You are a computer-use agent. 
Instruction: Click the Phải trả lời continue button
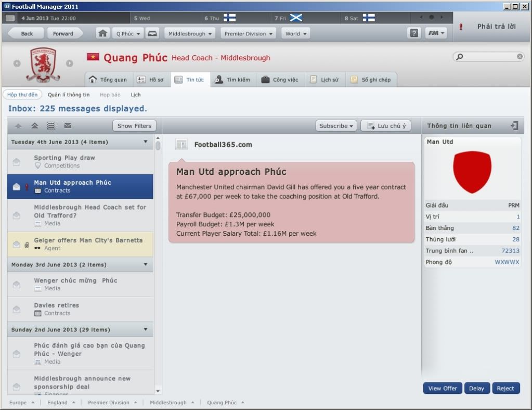pos(490,27)
